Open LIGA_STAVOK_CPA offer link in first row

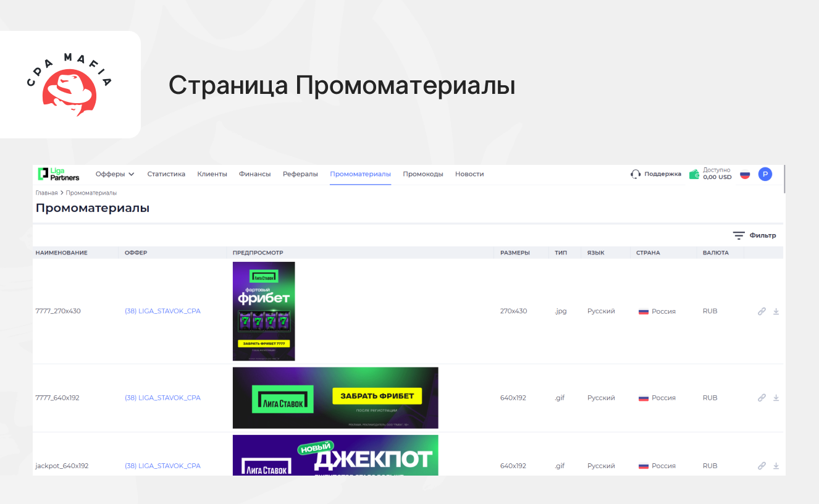click(x=162, y=311)
